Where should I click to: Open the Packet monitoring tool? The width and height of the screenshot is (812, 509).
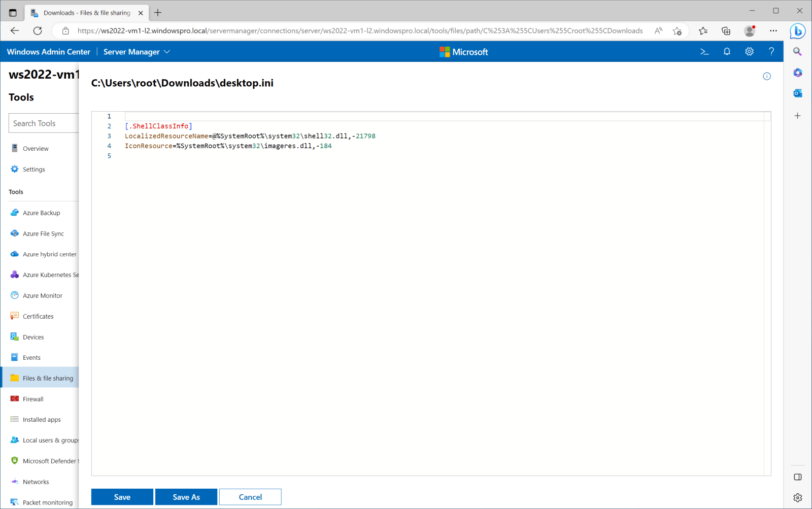(46, 502)
